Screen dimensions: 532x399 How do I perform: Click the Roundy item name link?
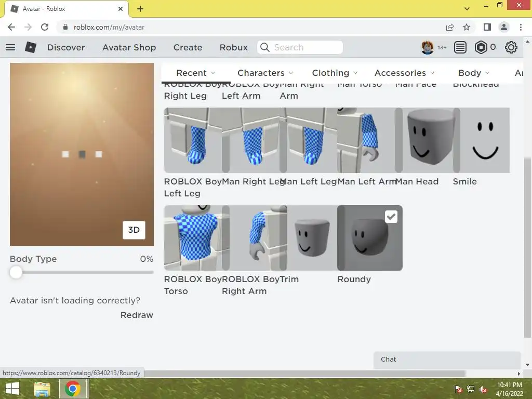click(354, 279)
